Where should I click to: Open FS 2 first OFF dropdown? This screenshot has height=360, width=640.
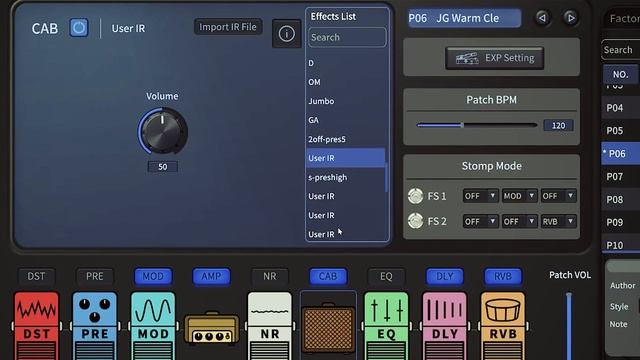(x=480, y=221)
